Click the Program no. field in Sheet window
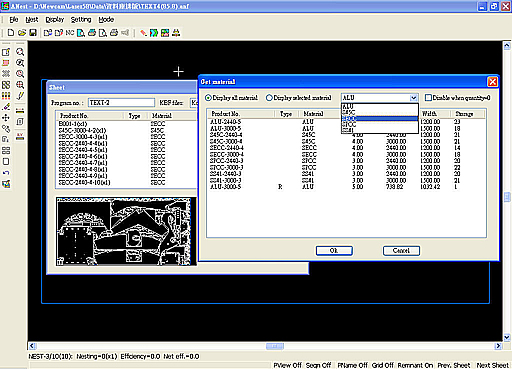Screen dimensions: 512x369 (x=122, y=103)
